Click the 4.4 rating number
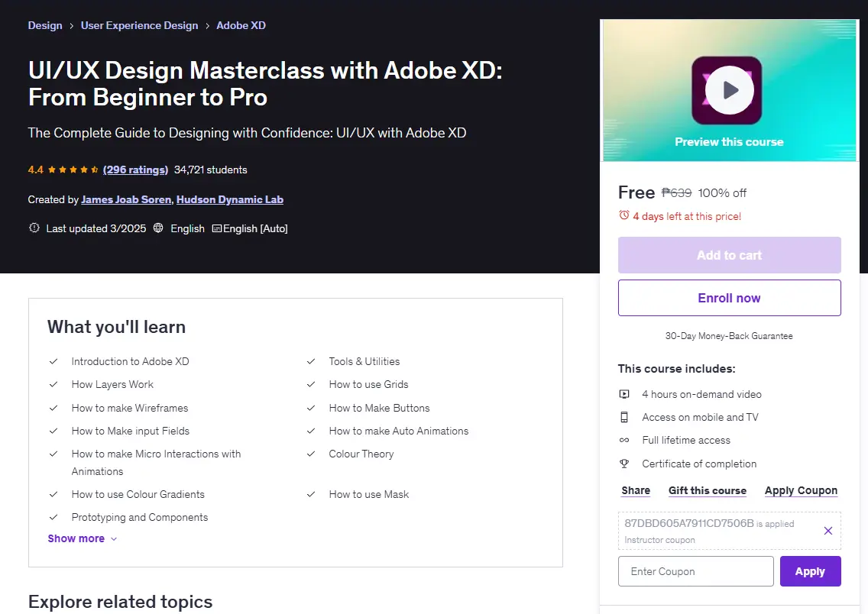The width and height of the screenshot is (868, 614). pyautogui.click(x=35, y=170)
